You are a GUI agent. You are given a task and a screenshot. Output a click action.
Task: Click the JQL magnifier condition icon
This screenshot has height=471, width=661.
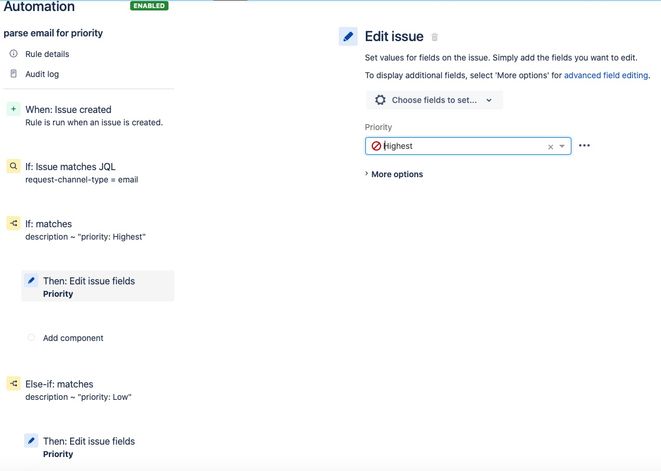[x=13, y=166]
